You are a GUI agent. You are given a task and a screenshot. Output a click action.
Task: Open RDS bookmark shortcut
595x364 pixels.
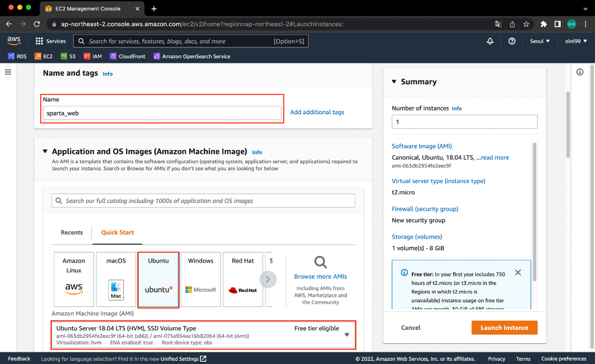[x=17, y=56]
